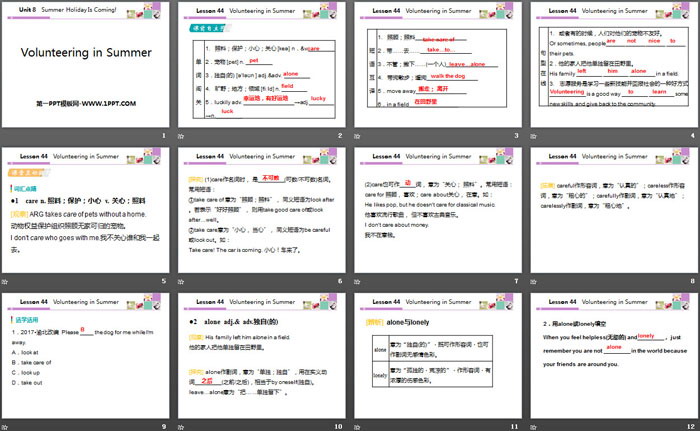Click the slide number 5 label
The height and width of the screenshot is (431, 700).
164,283
